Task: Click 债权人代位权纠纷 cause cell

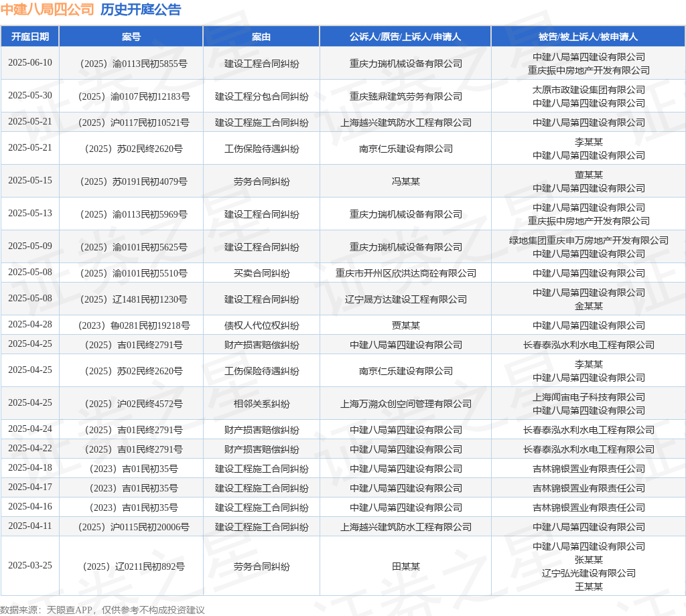Action: [261, 325]
